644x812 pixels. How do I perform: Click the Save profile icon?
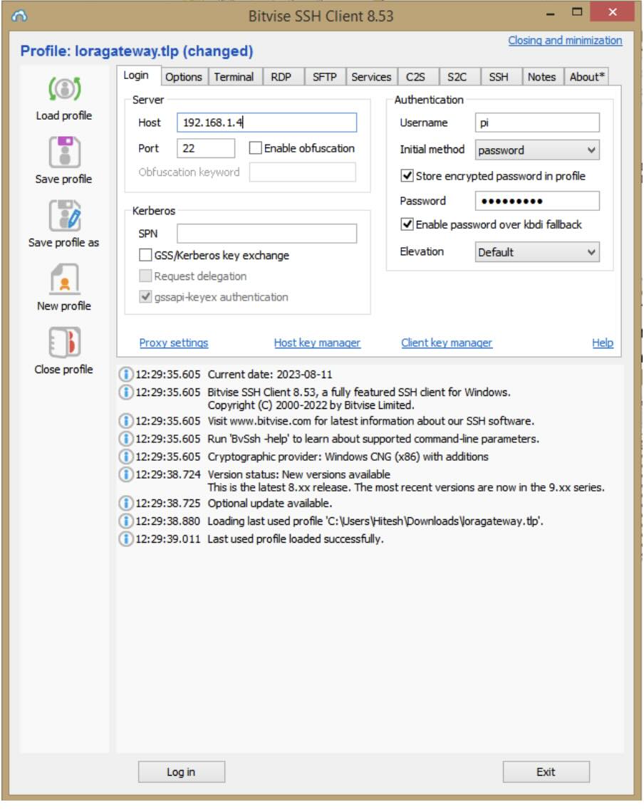pos(64,152)
